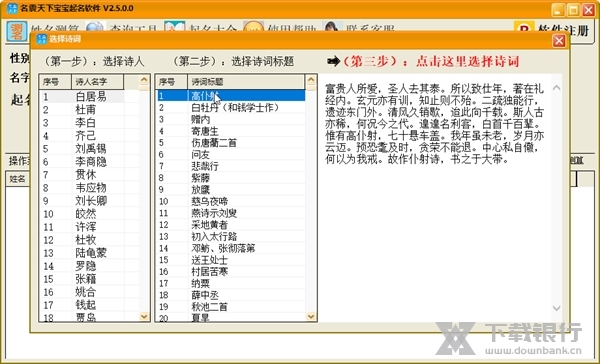The width and height of the screenshot is (600, 364).
Task: Choose poem 白牡丹（和钱学士作）
Action: pyautogui.click(x=235, y=108)
